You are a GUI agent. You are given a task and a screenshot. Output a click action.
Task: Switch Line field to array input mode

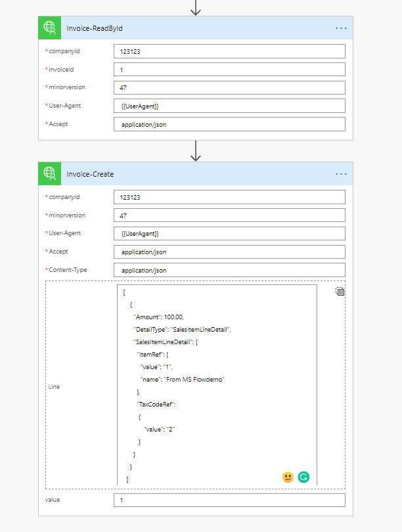[x=340, y=292]
